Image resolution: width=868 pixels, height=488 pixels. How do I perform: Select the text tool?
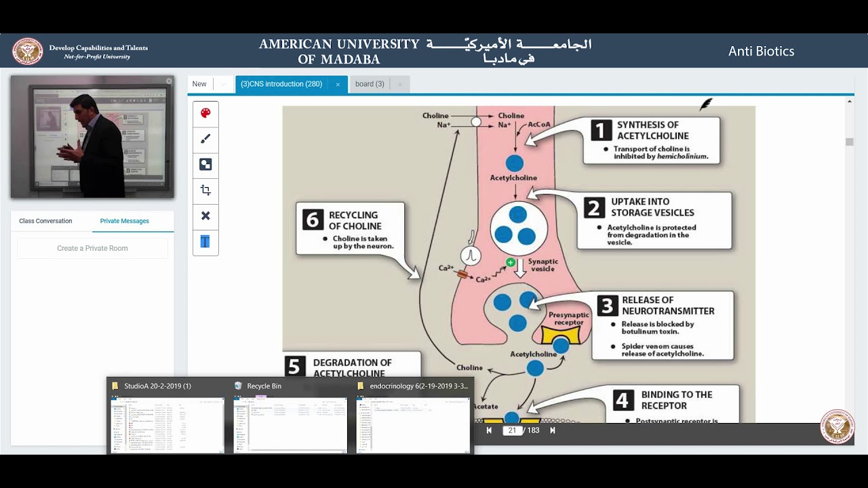205,241
